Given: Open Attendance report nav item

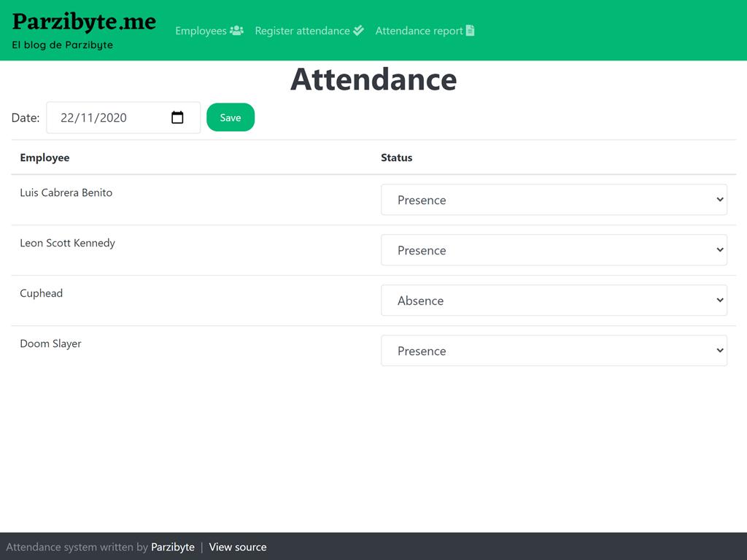Looking at the screenshot, I should tap(425, 31).
